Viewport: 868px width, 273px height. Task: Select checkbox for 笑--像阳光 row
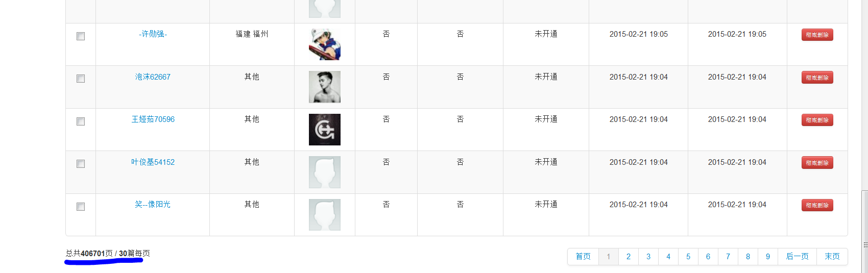[x=81, y=207]
